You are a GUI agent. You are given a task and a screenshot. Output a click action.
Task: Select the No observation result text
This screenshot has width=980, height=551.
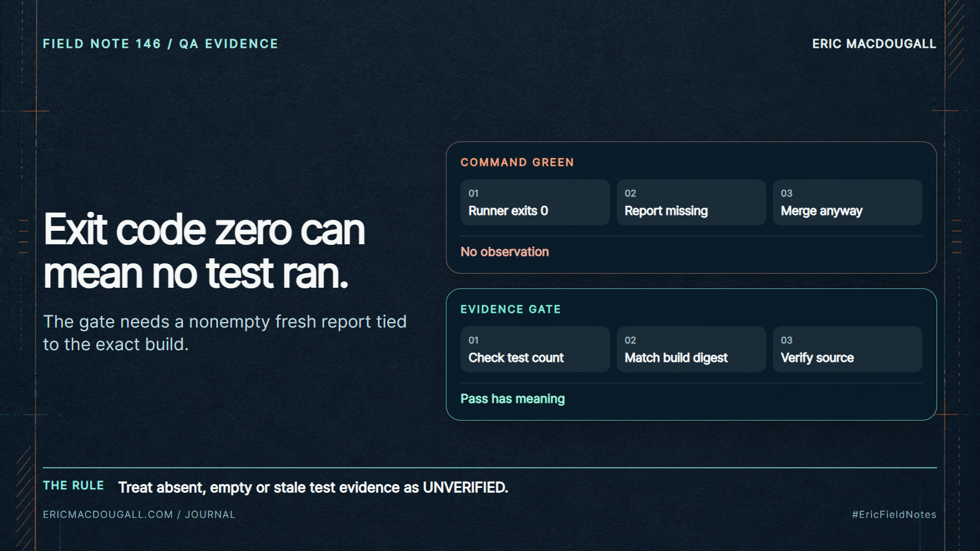point(505,252)
